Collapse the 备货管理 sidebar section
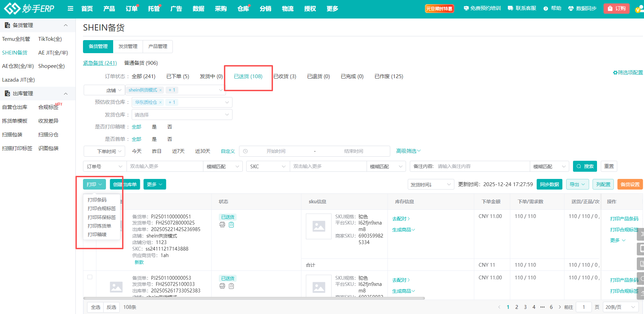Viewport: 644px width, 314px height. [x=65, y=25]
